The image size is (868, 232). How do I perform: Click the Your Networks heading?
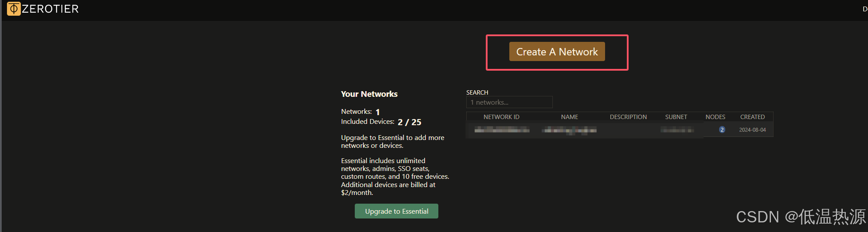click(369, 94)
